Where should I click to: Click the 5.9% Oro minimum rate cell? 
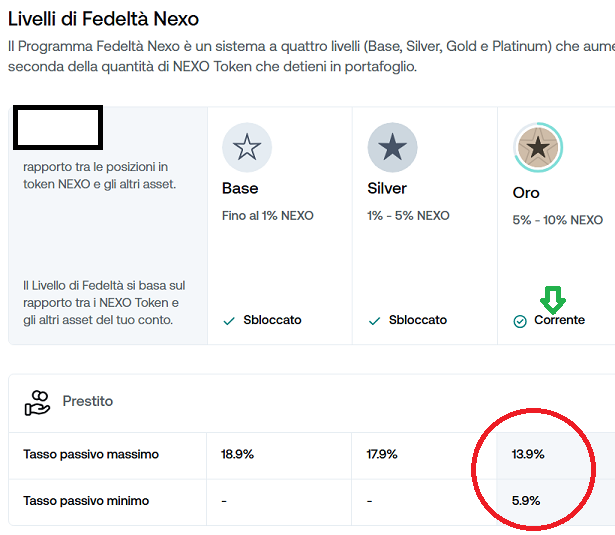(x=526, y=500)
